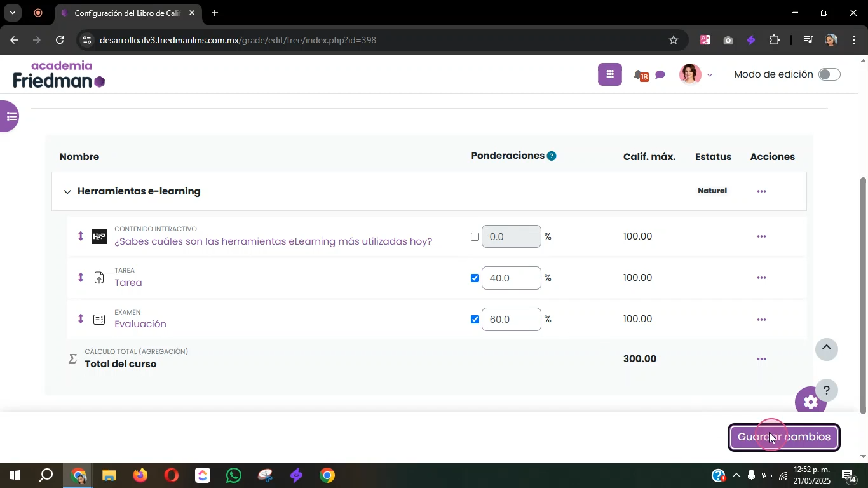Open the messages chat bubble icon
The height and width of the screenshot is (488, 868).
tap(660, 75)
